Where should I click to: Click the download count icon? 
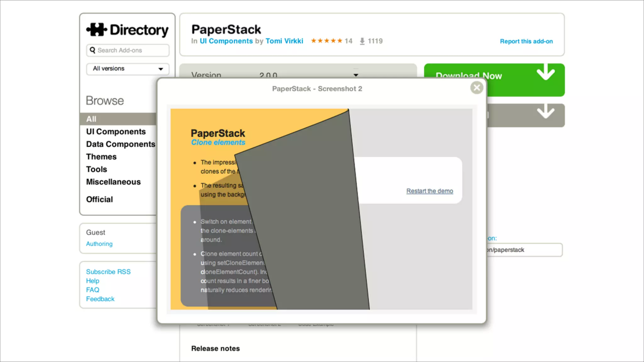[362, 41]
